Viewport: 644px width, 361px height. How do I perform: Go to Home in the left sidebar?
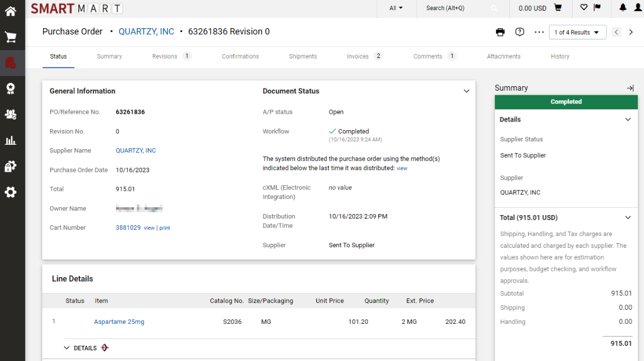(x=11, y=11)
